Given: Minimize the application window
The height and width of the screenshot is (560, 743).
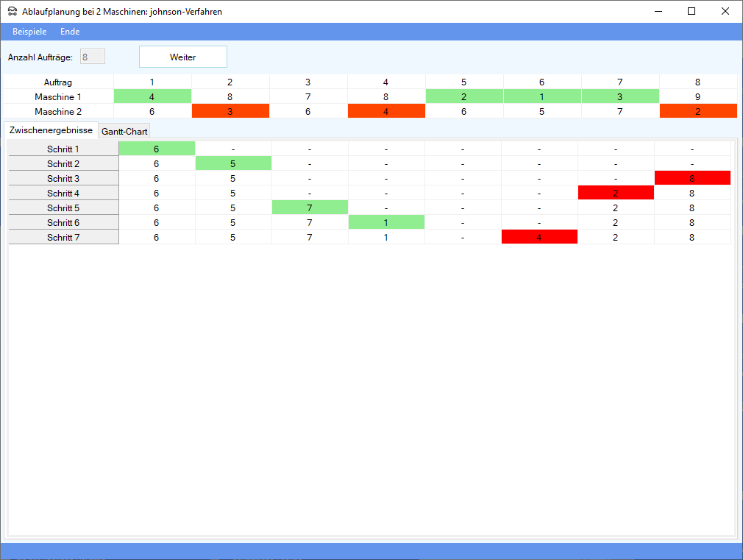Looking at the screenshot, I should coord(658,11).
